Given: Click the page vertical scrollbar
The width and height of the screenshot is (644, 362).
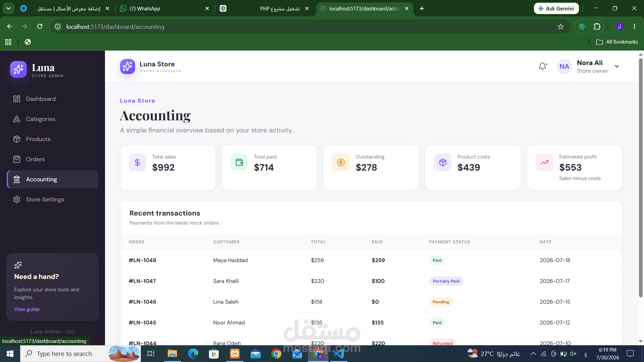Looking at the screenshot, I should (x=641, y=178).
